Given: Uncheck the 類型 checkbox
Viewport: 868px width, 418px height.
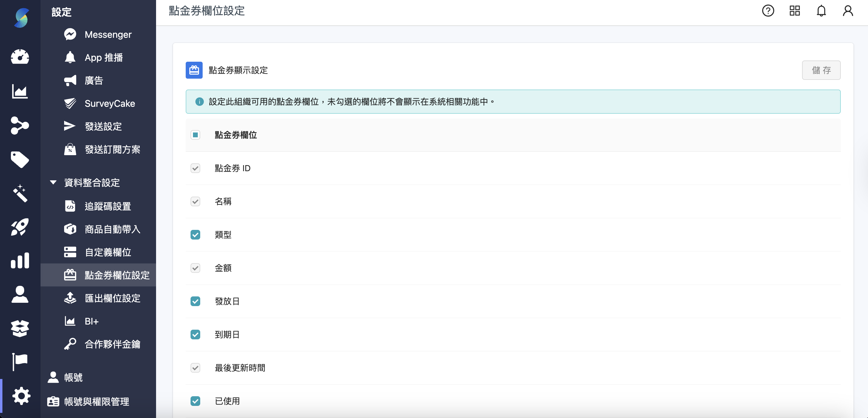Looking at the screenshot, I should pyautogui.click(x=195, y=235).
